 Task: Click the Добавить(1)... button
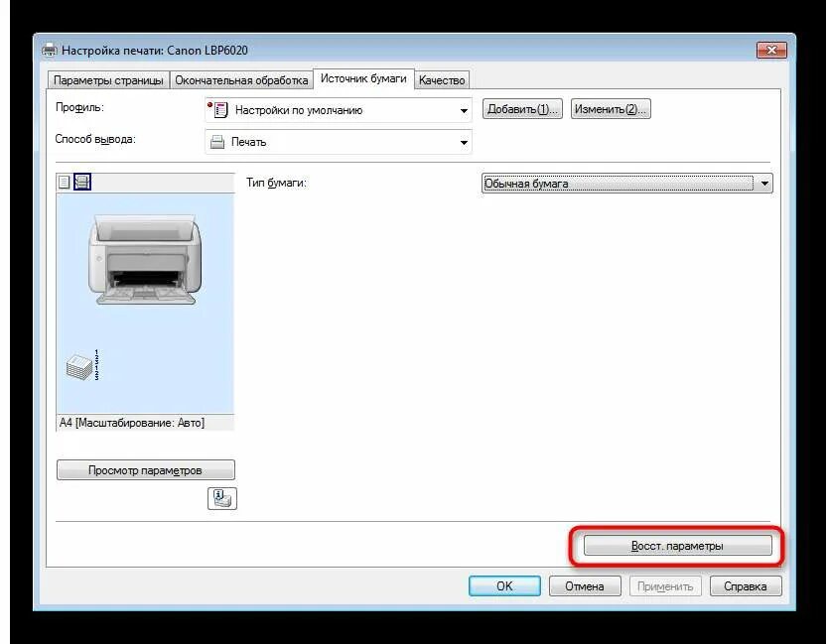click(522, 109)
